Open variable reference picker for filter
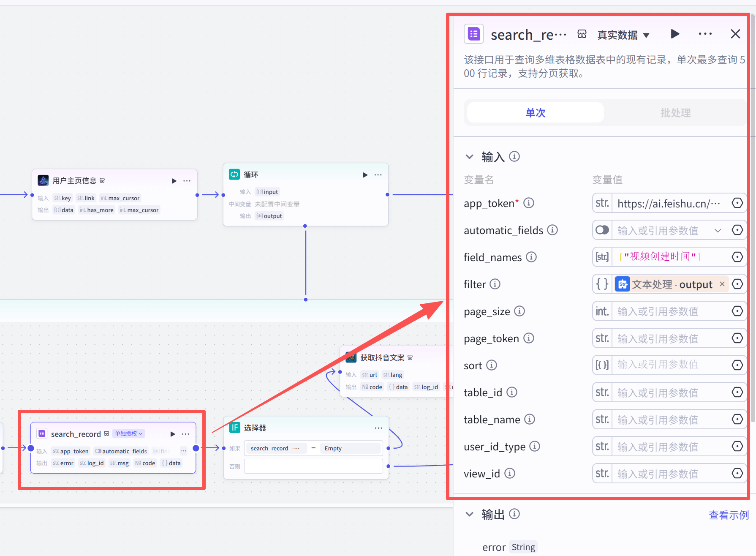Viewport: 756px width, 556px height. coord(737,284)
